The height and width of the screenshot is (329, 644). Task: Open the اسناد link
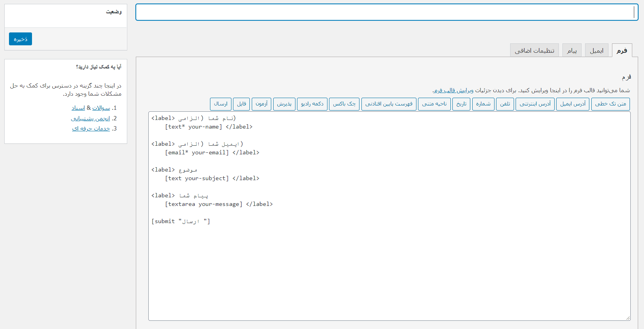click(78, 108)
